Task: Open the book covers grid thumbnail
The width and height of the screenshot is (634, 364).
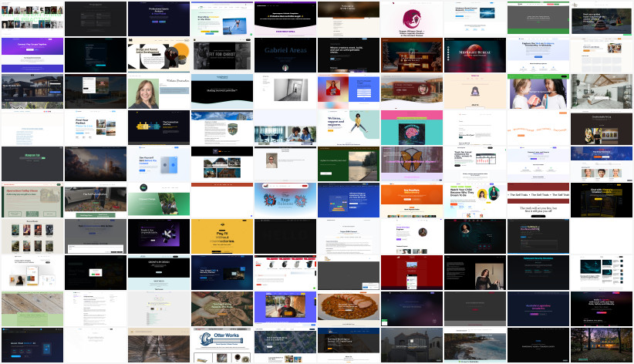Action: click(32, 237)
